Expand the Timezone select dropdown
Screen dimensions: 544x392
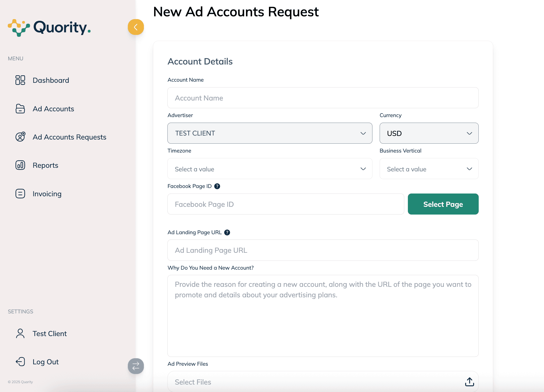click(270, 169)
